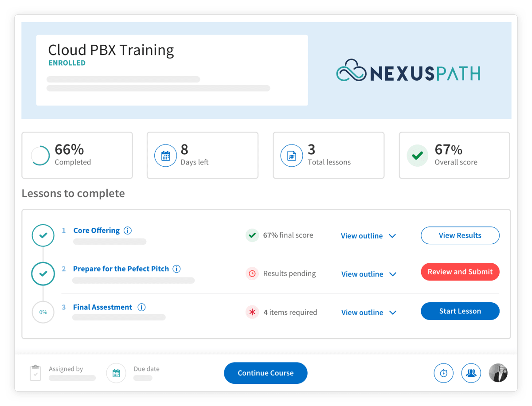Image resolution: width=532 pixels, height=406 pixels.
Task: Open the Core Offering lesson link
Action: pos(97,230)
